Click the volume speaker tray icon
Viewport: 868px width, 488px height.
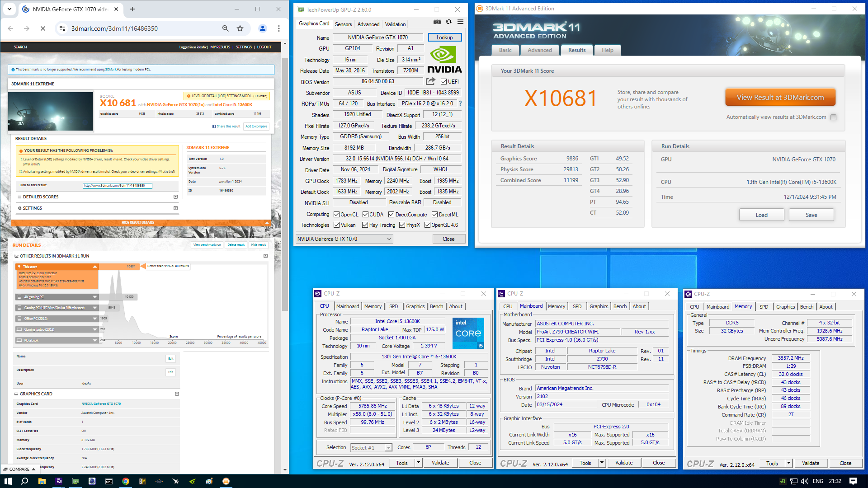point(805,481)
